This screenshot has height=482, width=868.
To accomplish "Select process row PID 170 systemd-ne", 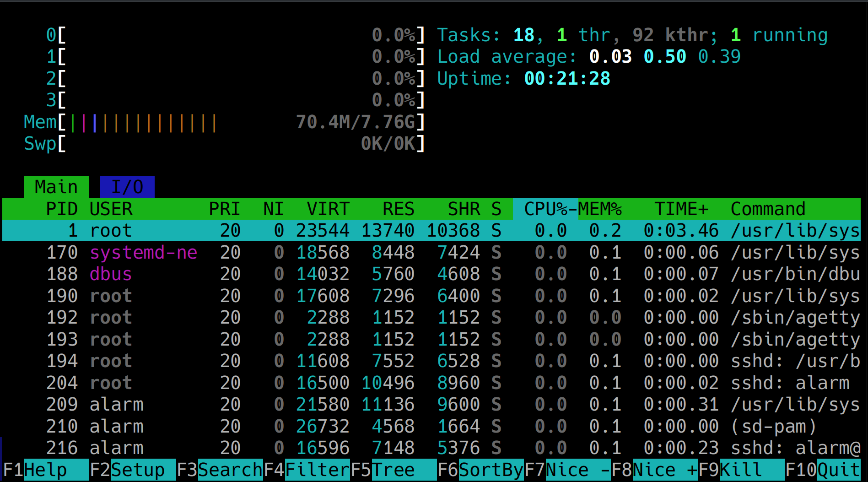I will 431,252.
